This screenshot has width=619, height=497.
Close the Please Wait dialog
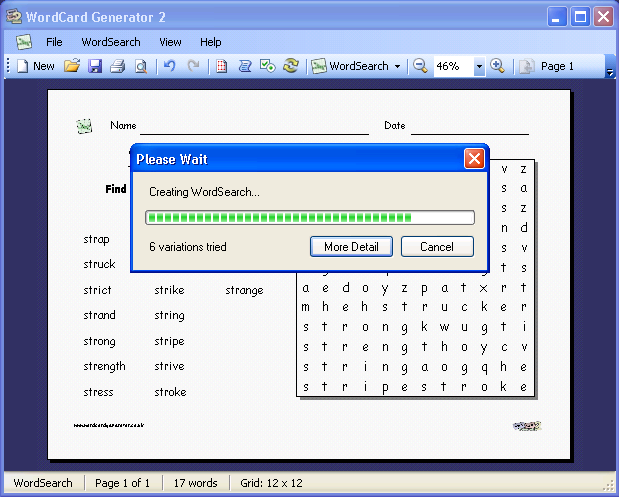click(x=474, y=159)
